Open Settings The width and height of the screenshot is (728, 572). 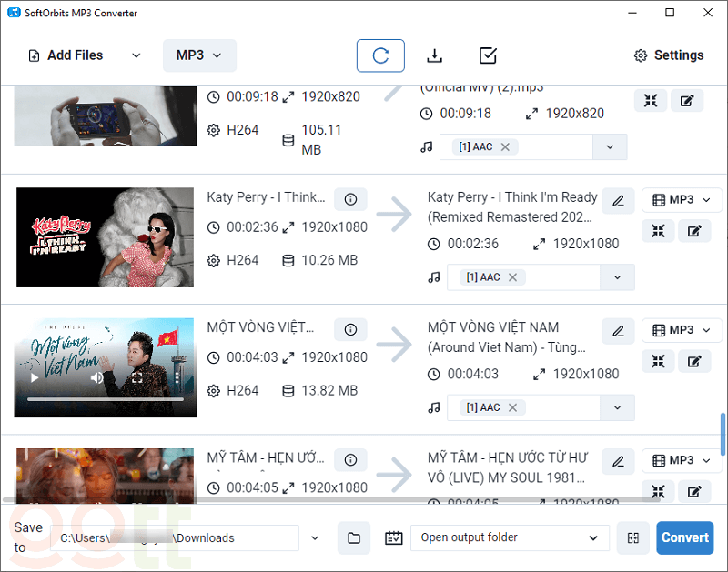coord(669,55)
